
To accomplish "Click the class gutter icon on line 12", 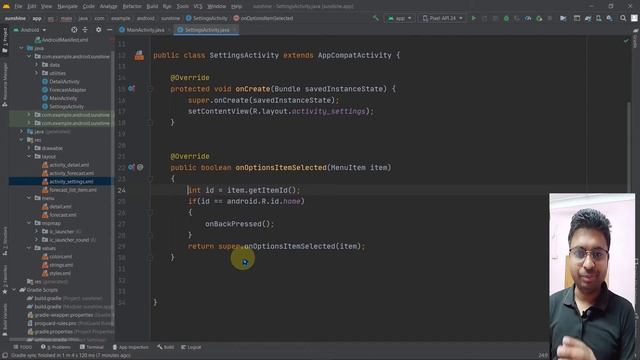I will point(139,56).
